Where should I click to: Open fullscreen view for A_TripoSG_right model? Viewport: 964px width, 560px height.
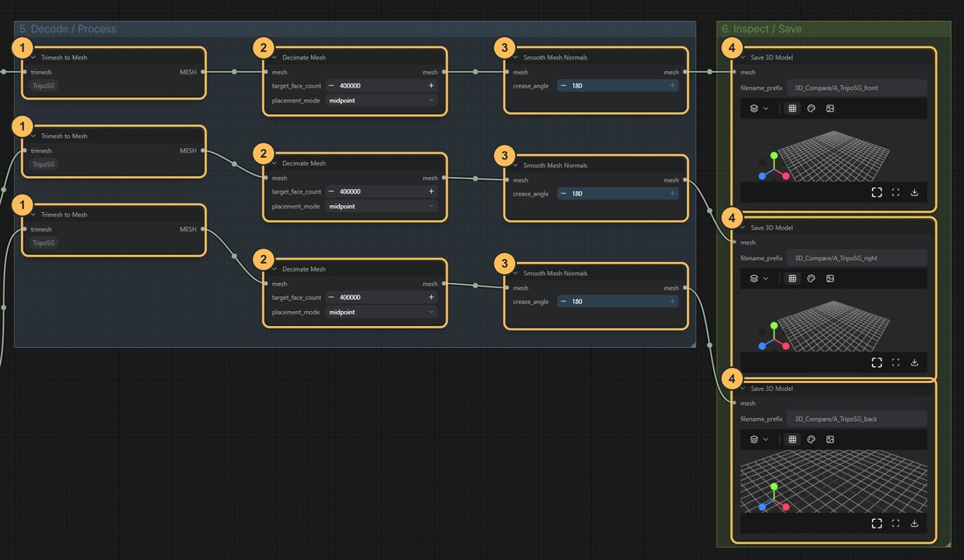point(876,363)
